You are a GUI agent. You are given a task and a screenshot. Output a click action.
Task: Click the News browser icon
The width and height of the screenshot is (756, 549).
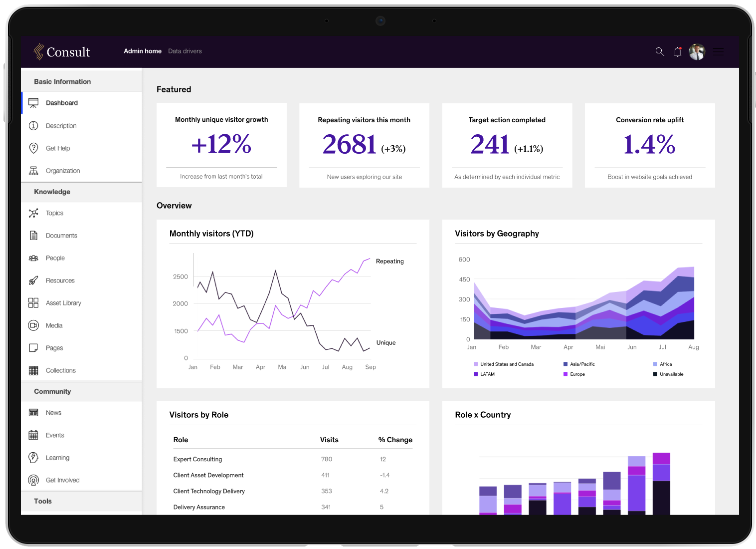[x=33, y=413]
